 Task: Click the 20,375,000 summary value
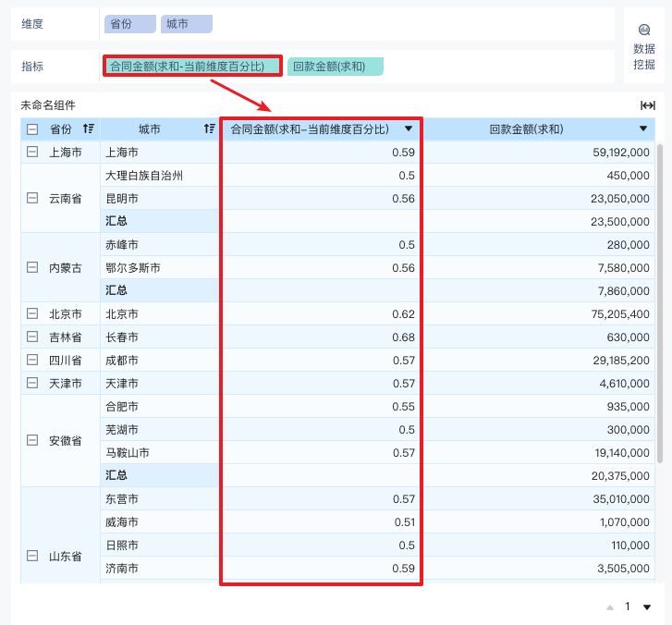click(x=539, y=476)
